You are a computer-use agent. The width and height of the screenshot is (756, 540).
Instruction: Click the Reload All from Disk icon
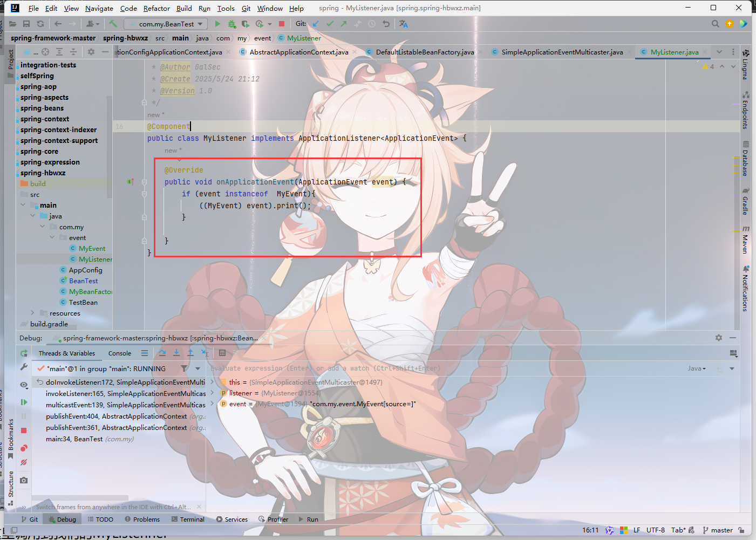(x=40, y=24)
